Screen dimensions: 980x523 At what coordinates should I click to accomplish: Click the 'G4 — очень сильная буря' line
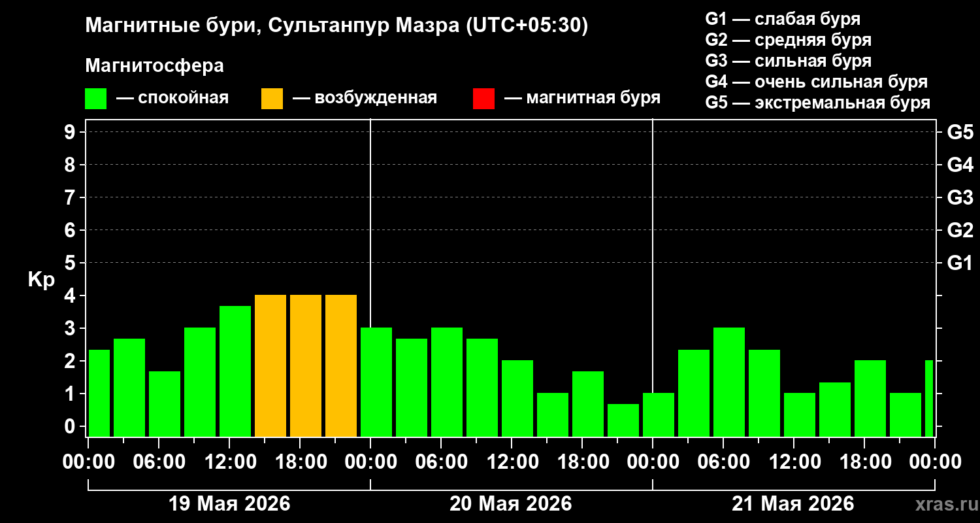pyautogui.click(x=817, y=82)
